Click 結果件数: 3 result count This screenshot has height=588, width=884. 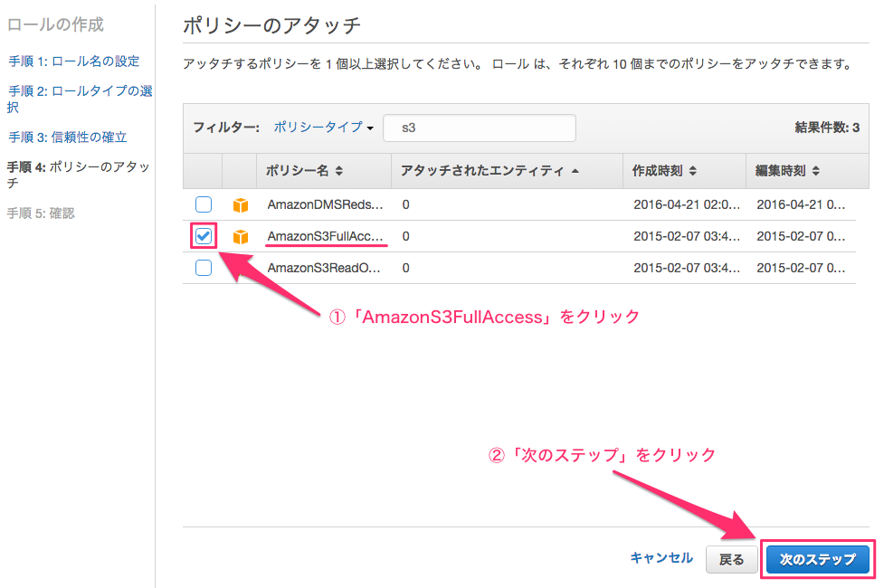pyautogui.click(x=827, y=128)
